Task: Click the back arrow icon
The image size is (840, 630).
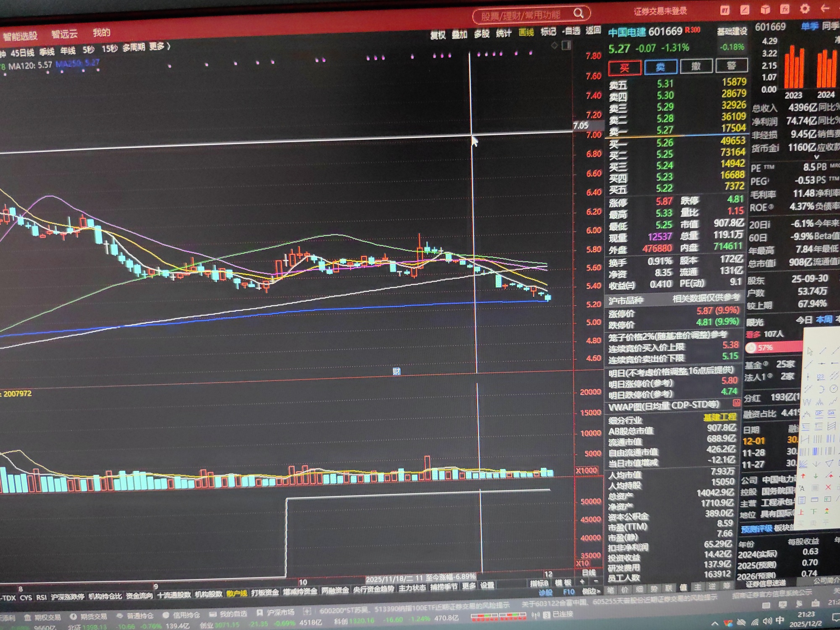Action: tap(825, 8)
